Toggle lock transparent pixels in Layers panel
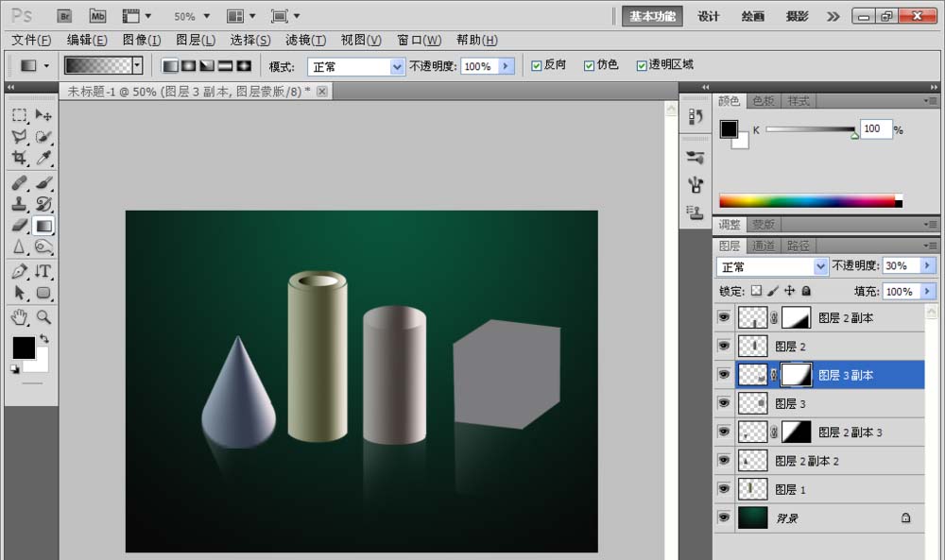The width and height of the screenshot is (945, 560). pos(756,291)
